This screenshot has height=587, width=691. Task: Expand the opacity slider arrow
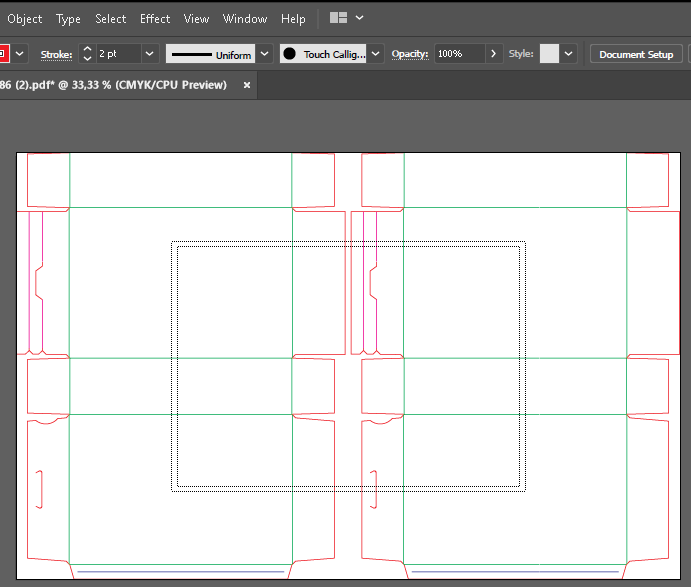tap(495, 54)
